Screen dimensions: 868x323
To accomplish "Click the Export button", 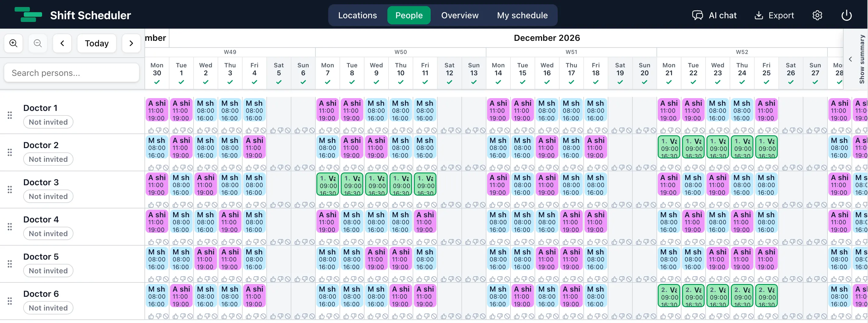I will click(x=774, y=15).
